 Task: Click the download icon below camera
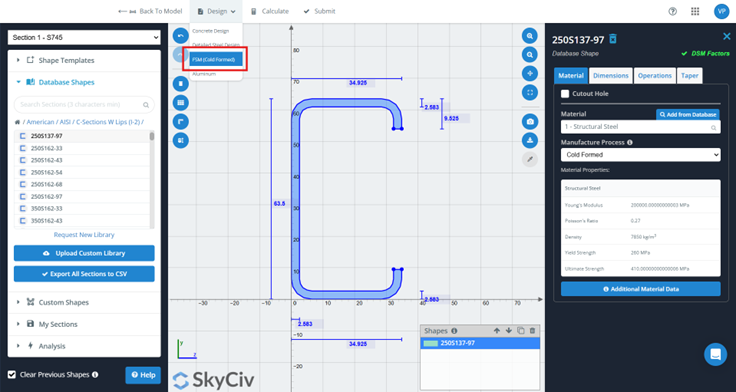click(530, 140)
